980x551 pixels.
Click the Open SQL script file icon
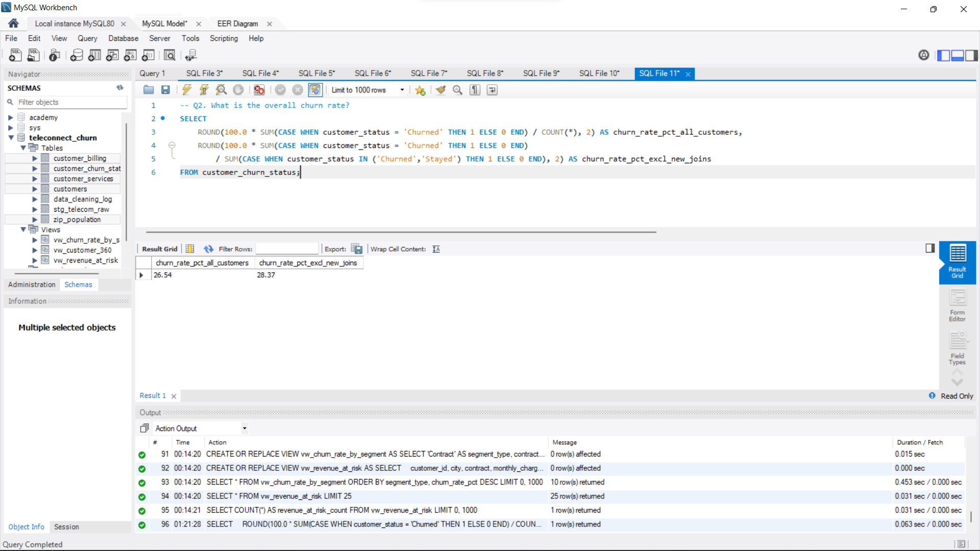click(34, 55)
